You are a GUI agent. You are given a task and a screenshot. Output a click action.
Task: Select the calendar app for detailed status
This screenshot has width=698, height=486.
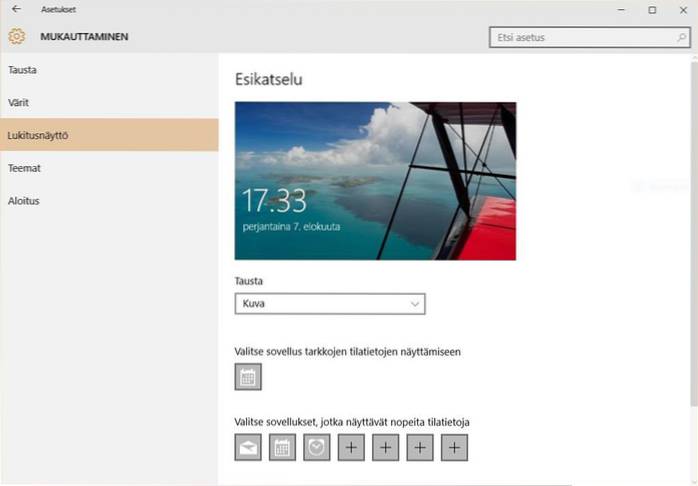[248, 377]
